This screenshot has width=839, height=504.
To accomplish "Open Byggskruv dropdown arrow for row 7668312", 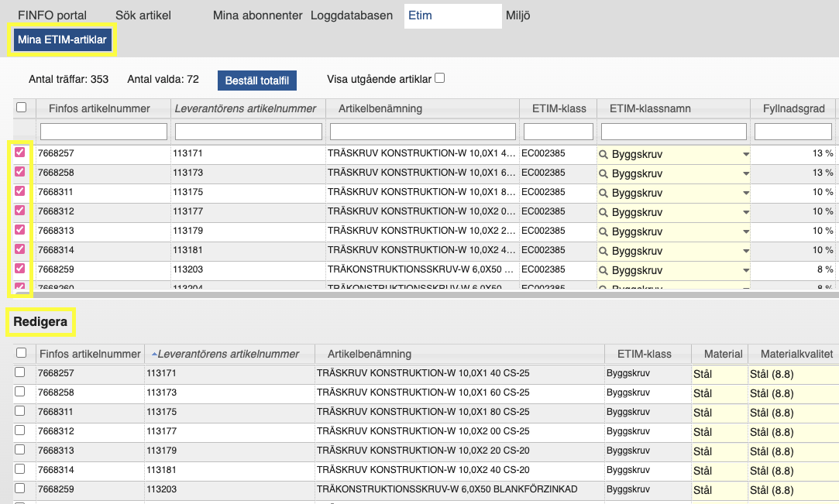I will point(745,213).
